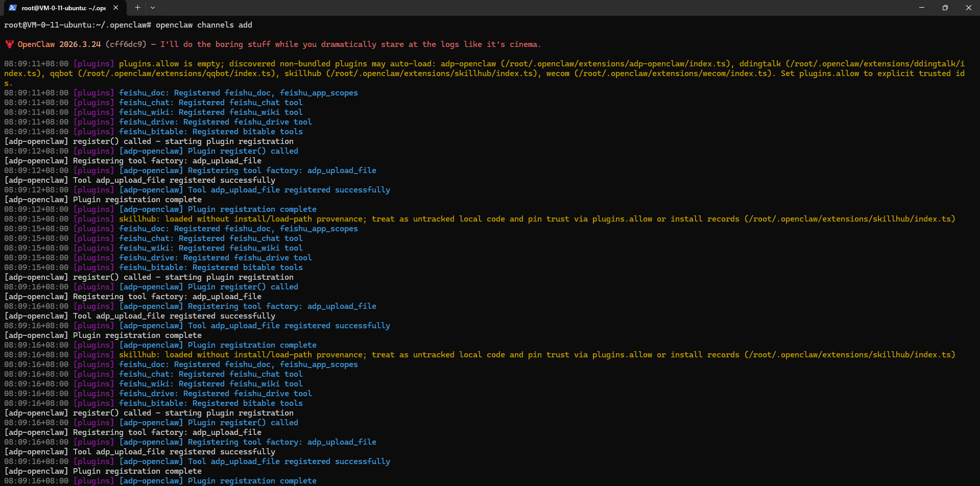Click the 08:09:15 feishu_doc registered line
The image size is (980, 486).
181,229
